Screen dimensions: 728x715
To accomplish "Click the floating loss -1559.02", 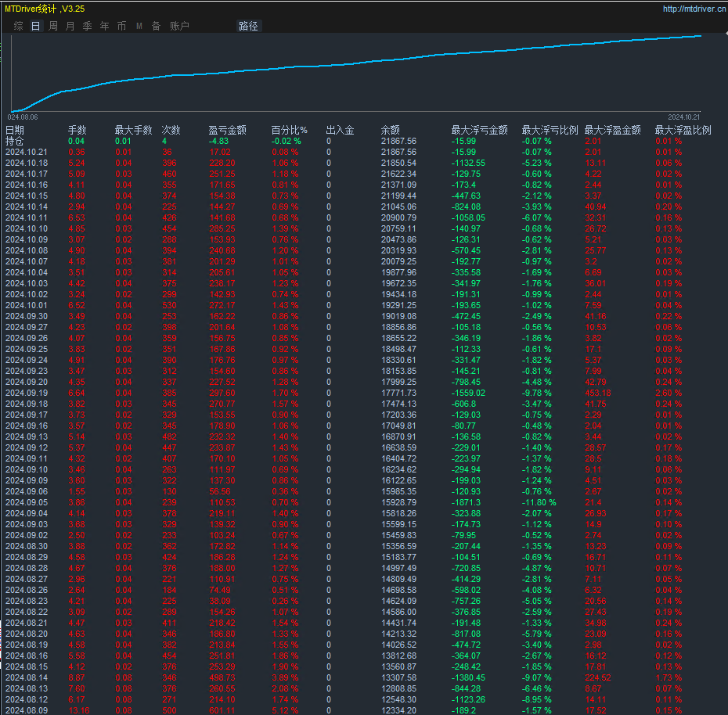I will click(x=468, y=393).
